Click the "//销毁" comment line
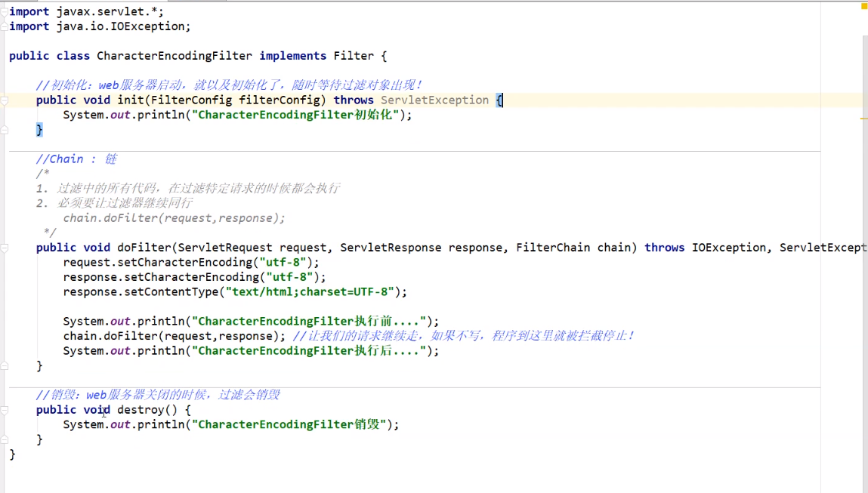 tap(159, 395)
